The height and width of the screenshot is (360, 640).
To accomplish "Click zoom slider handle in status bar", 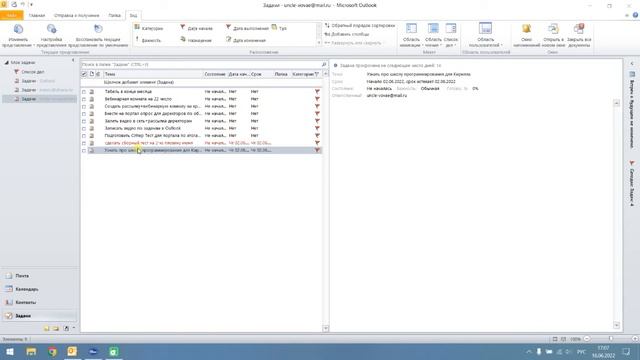I will [x=611, y=339].
